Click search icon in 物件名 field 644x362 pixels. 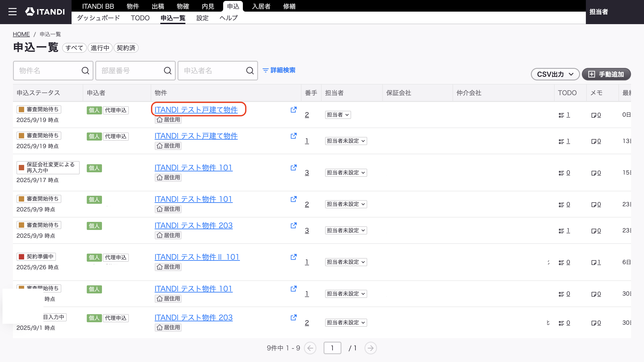point(85,71)
